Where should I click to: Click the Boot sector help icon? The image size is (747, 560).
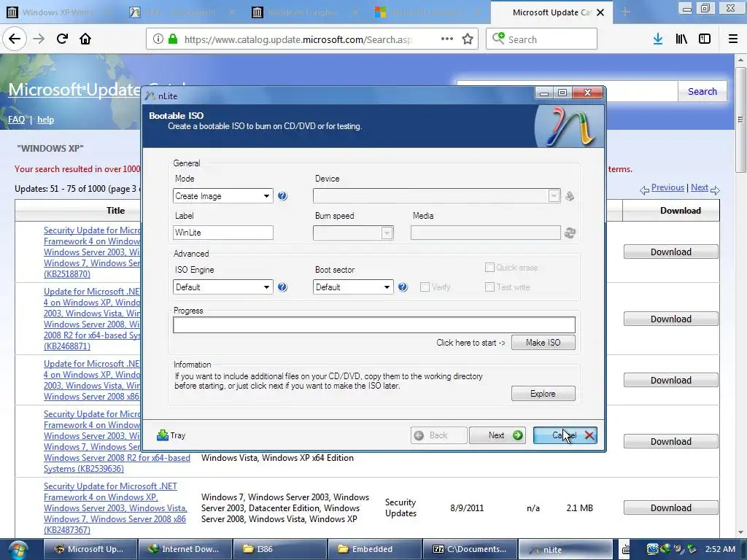click(x=403, y=287)
